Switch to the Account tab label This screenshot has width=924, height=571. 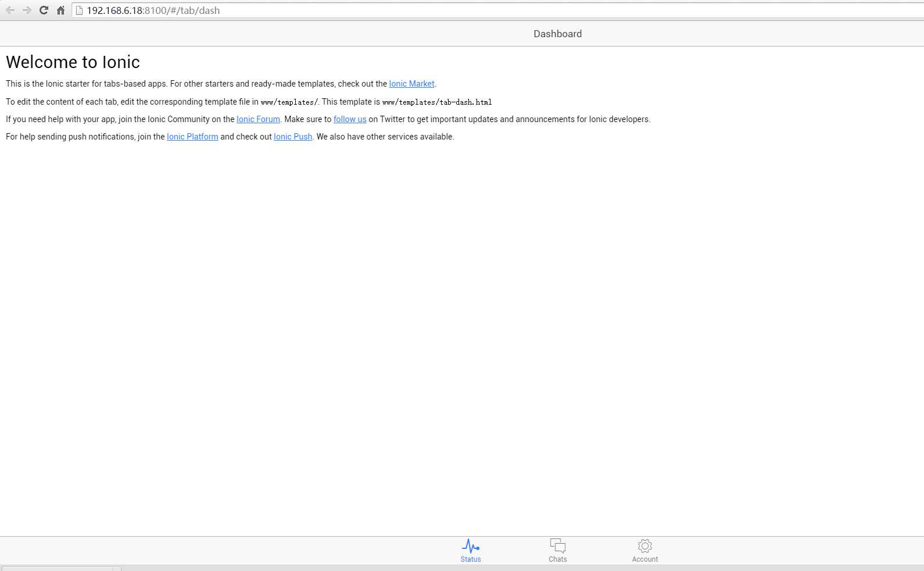645,559
